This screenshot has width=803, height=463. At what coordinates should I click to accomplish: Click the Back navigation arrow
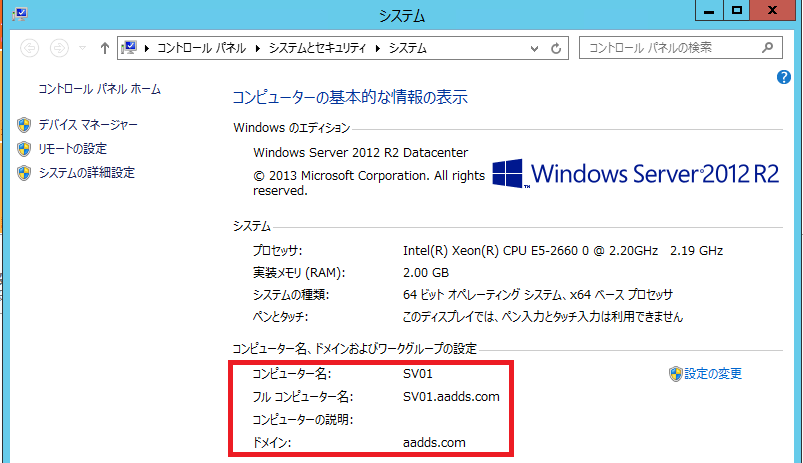(30, 48)
